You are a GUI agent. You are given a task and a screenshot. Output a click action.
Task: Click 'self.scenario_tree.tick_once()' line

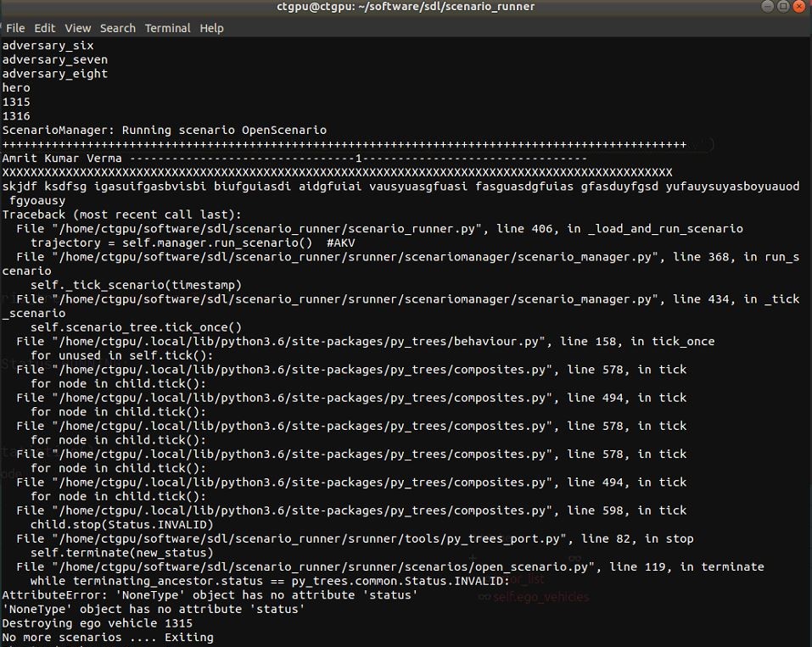pyautogui.click(x=136, y=327)
